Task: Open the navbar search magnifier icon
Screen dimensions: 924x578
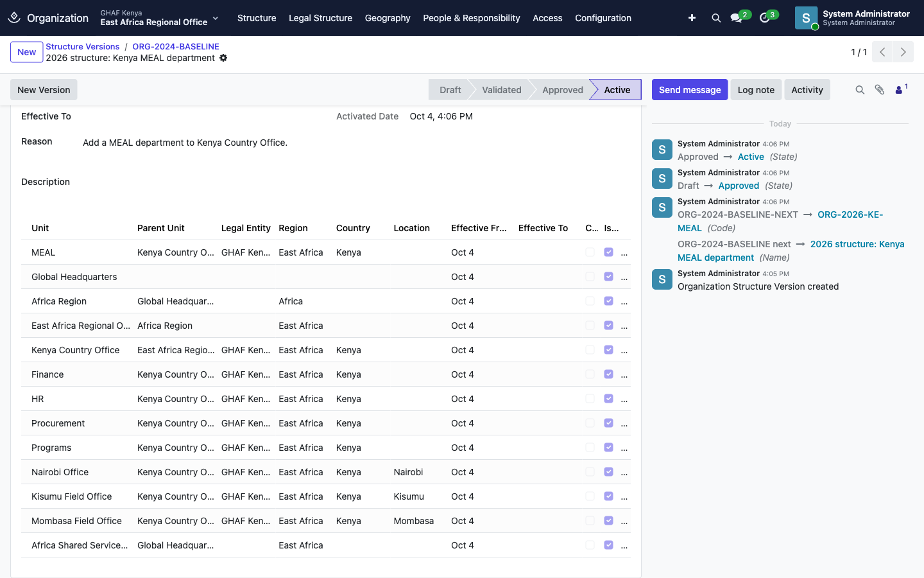Action: click(x=716, y=18)
